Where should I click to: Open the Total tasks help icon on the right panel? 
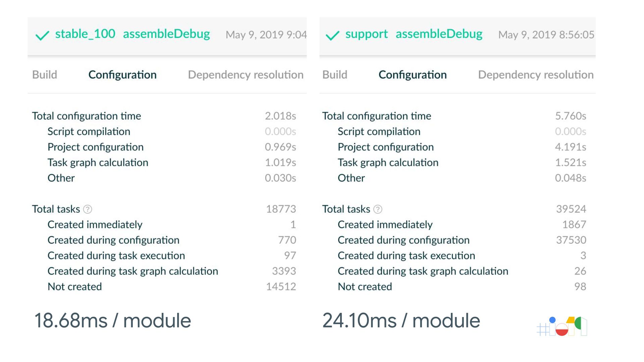pyautogui.click(x=378, y=209)
